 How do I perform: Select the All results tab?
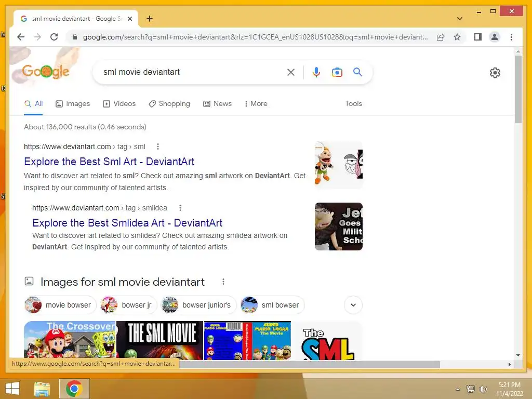click(33, 104)
